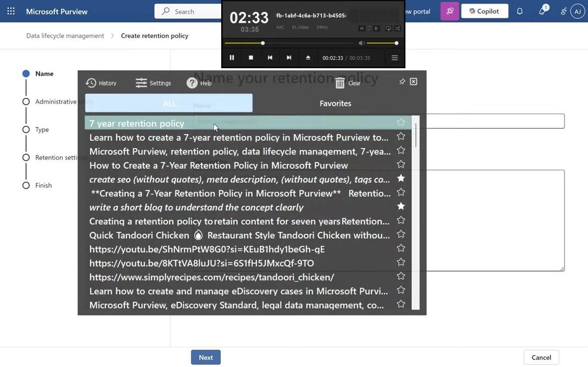
Task: Switch to the Favorites tab
Action: point(335,103)
